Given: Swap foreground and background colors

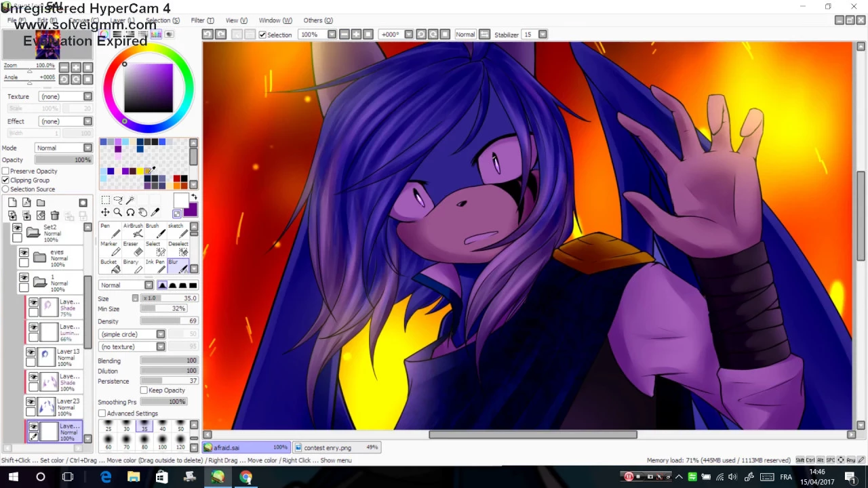Looking at the screenshot, I should tap(193, 197).
